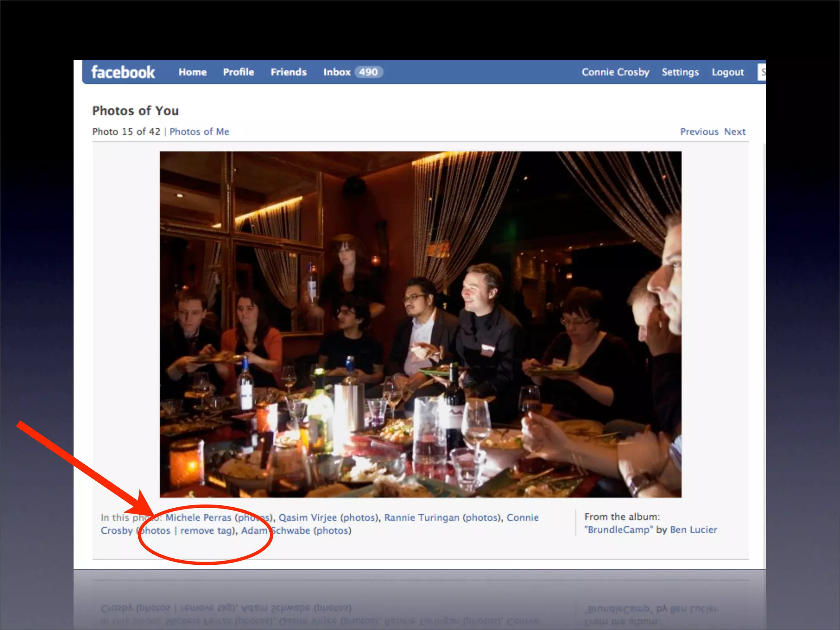Open the Rannie Turingan tag link
The width and height of the screenshot is (840, 630).
pos(422,518)
